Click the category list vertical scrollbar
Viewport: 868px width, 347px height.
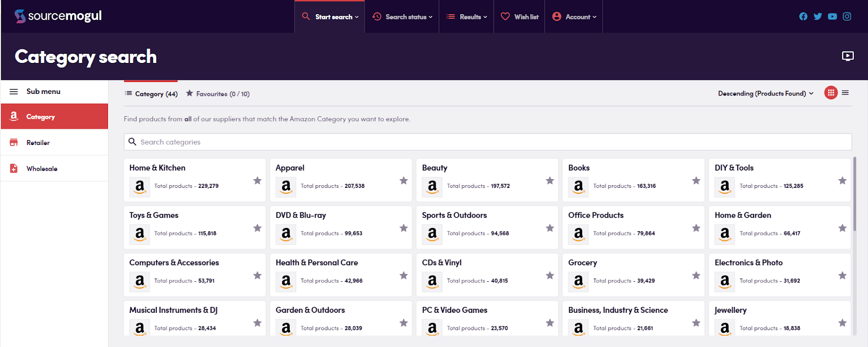click(854, 195)
